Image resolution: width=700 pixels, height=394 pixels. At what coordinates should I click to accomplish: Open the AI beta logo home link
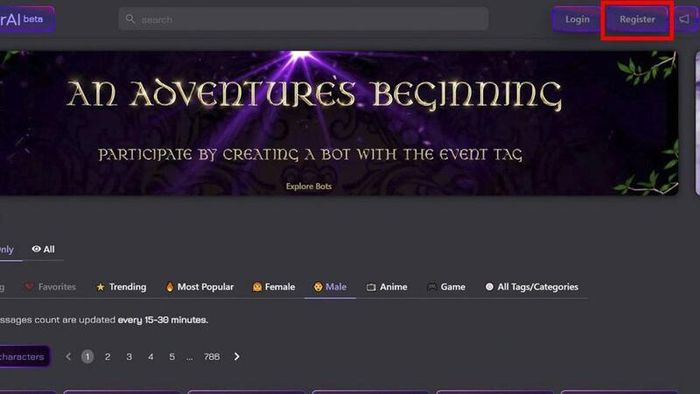click(27, 19)
